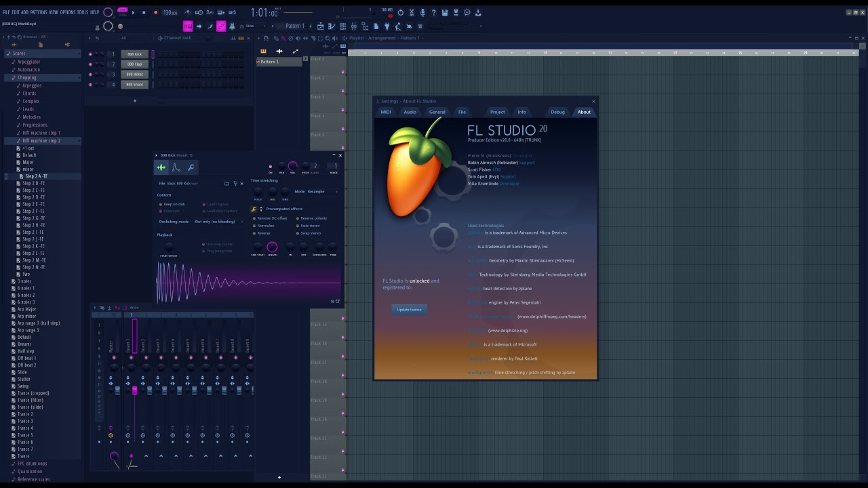Mute the 808 Snare channel LED
This screenshot has width=868, height=488.
point(90,85)
